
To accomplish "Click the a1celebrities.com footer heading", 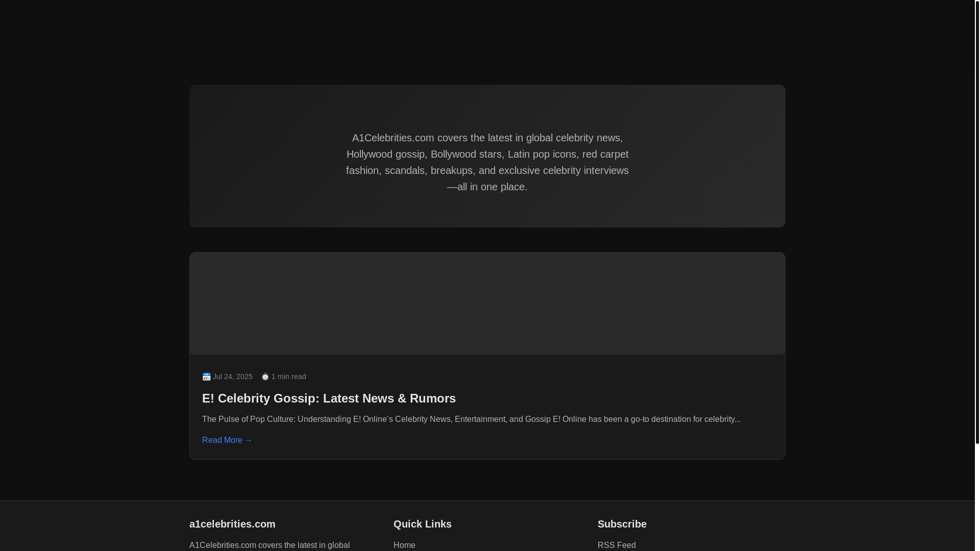I will click(232, 524).
